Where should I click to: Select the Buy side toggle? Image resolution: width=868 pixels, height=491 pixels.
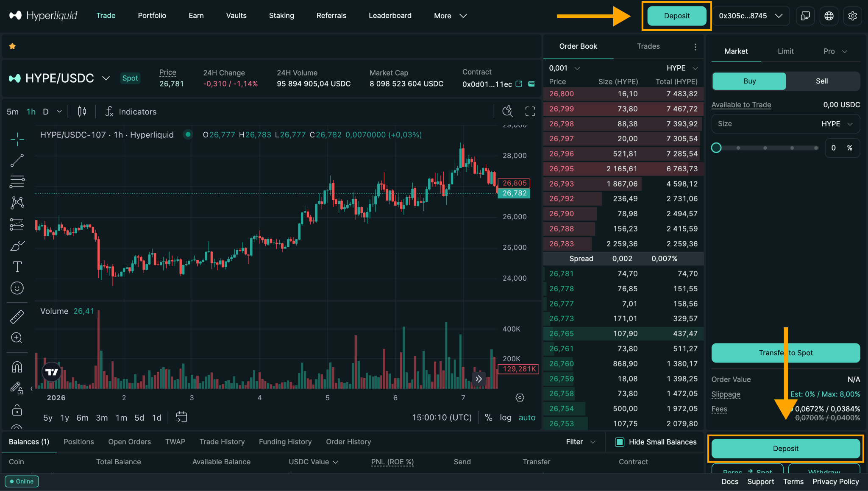point(749,81)
